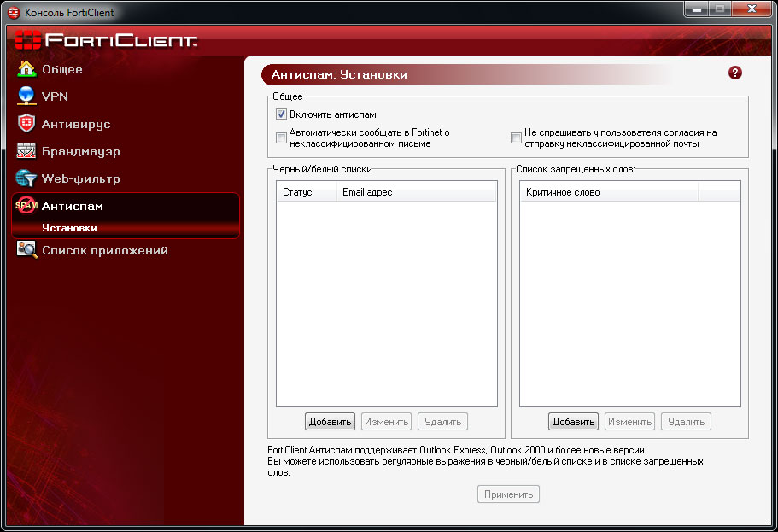The image size is (778, 532).
Task: Open the Антивирус menu section
Action: [76, 124]
